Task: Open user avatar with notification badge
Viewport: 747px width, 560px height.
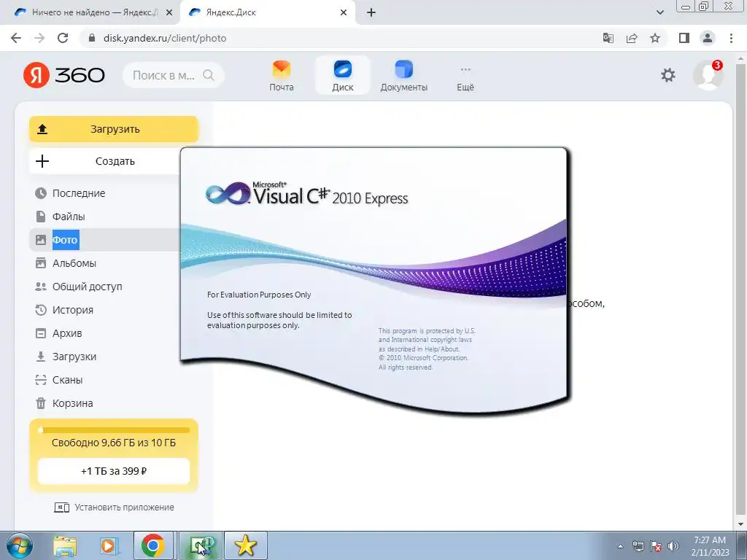Action: point(708,75)
